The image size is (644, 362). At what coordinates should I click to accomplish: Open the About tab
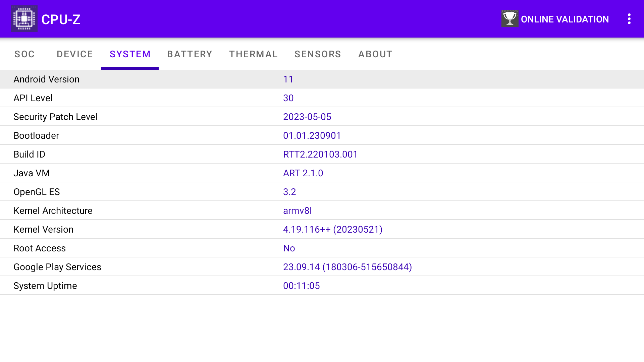click(375, 54)
